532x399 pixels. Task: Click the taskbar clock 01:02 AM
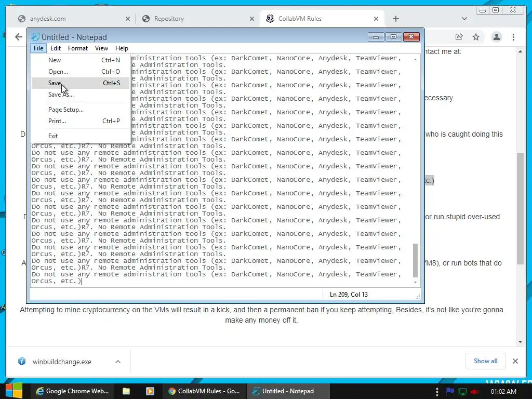pyautogui.click(x=503, y=392)
